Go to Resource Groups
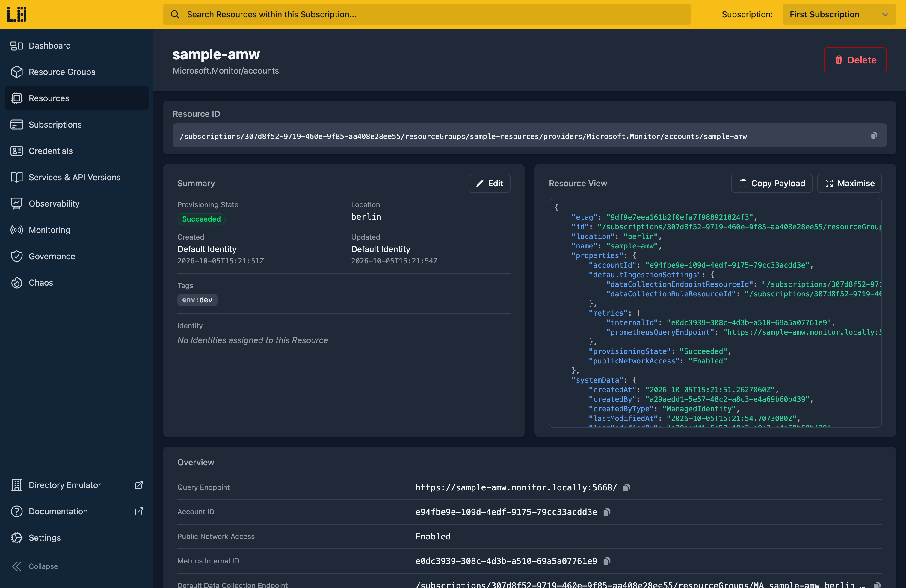906x588 pixels. (76, 72)
